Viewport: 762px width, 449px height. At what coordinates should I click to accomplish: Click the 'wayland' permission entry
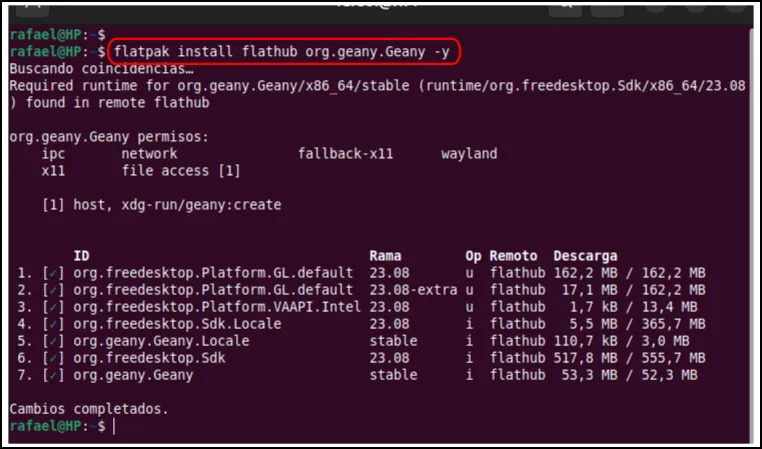click(469, 154)
